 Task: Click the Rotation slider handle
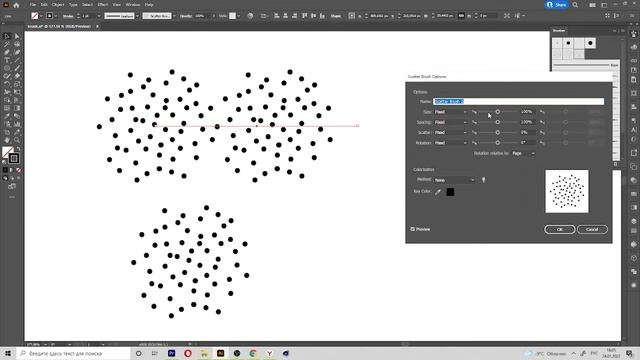tap(498, 143)
